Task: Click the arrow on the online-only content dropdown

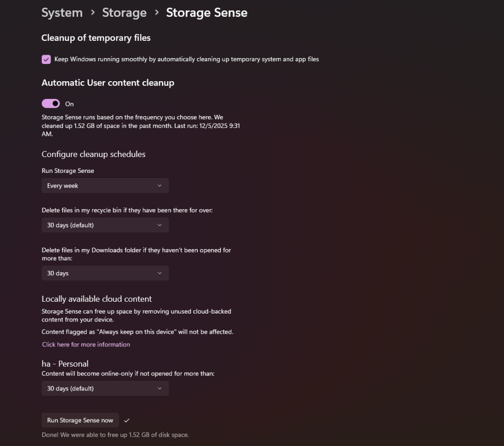Action: click(159, 388)
